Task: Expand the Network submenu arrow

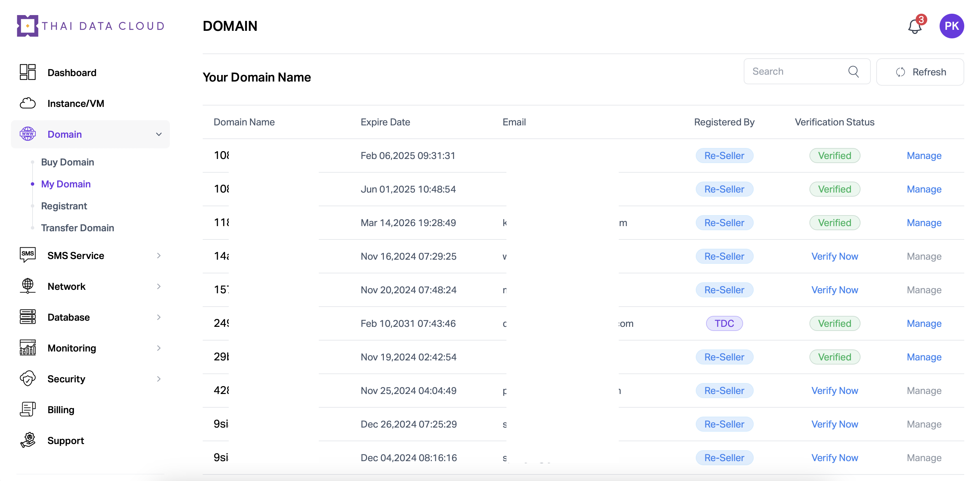Action: tap(159, 286)
